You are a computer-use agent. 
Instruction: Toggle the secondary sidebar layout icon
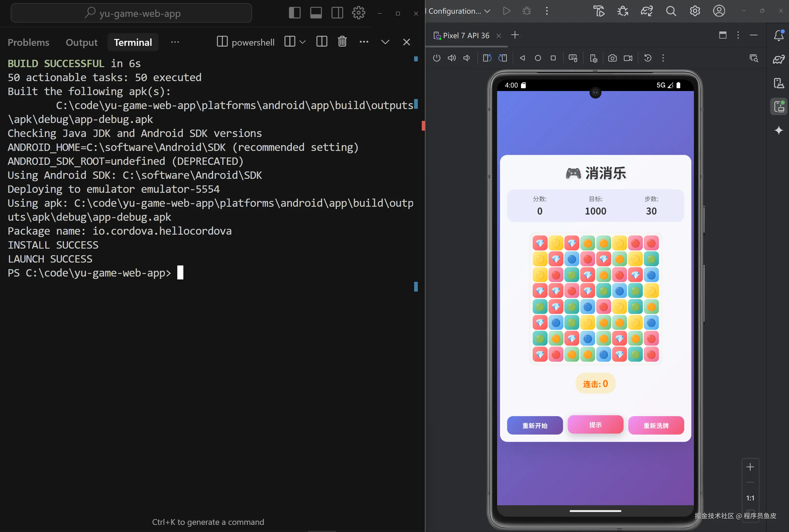pos(337,13)
